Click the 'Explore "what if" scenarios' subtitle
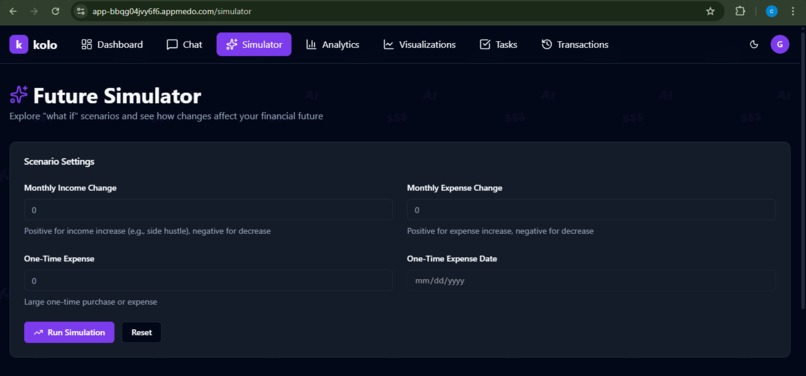This screenshot has width=806, height=376. (x=166, y=116)
